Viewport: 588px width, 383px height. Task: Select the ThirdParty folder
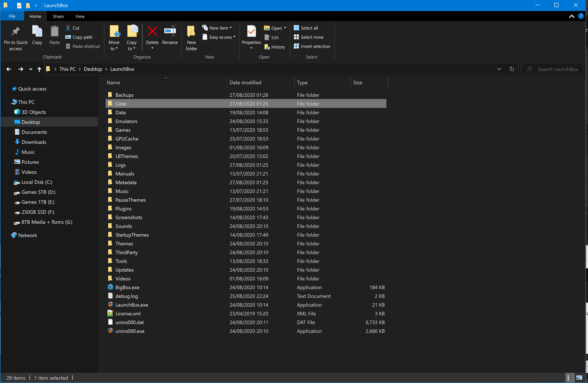(246, 252)
